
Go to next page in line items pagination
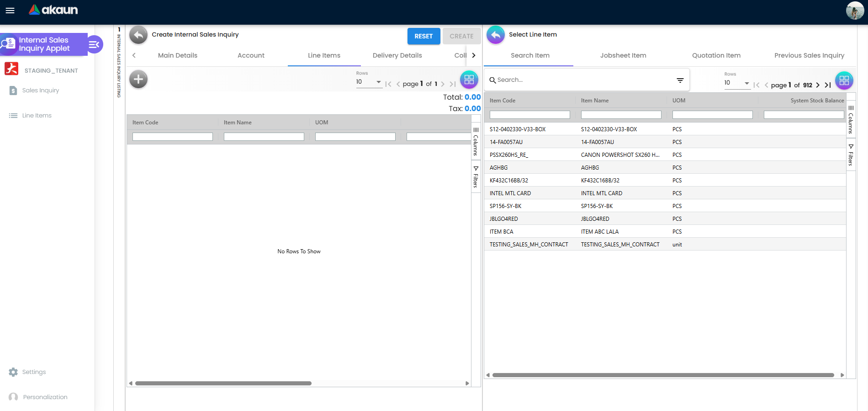pyautogui.click(x=443, y=84)
